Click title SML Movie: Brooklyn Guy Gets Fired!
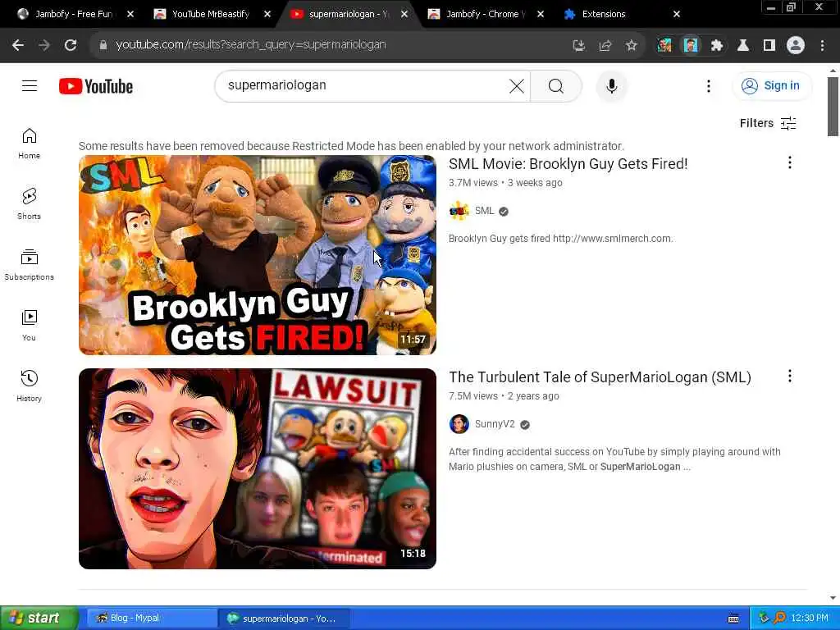 click(568, 164)
